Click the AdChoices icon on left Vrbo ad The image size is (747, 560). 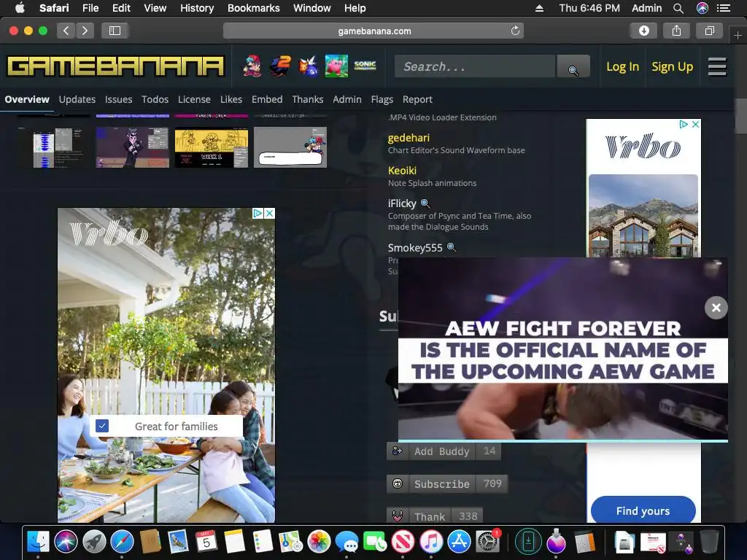tap(258, 214)
